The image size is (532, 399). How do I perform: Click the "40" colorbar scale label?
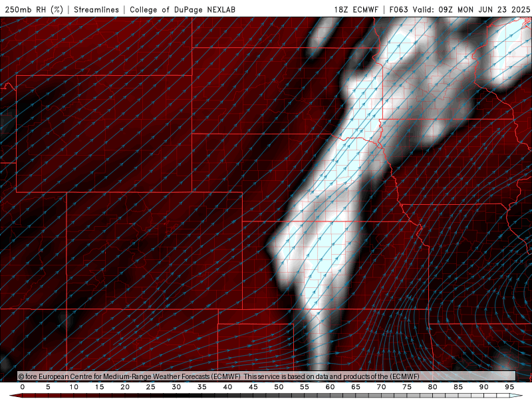[227, 387]
